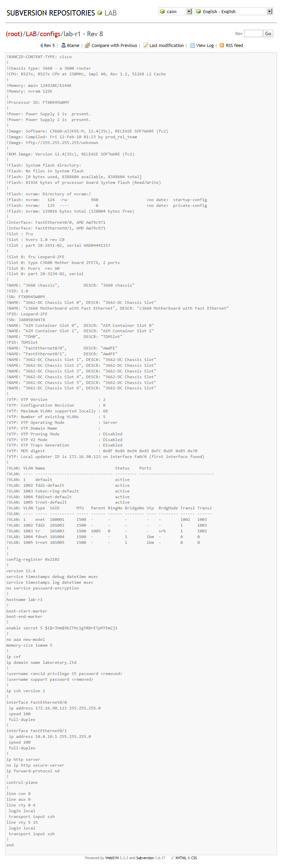
Task: Go to the LAB breadcrumb folder
Action: 31,34
